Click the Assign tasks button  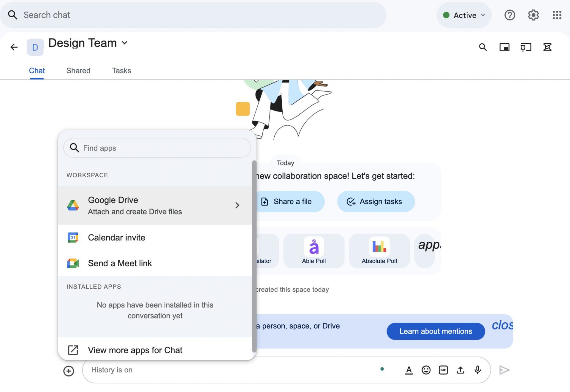tap(376, 202)
